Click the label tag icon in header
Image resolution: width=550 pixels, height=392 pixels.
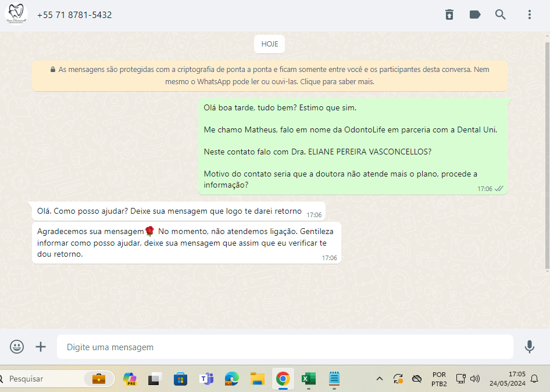pyautogui.click(x=475, y=15)
